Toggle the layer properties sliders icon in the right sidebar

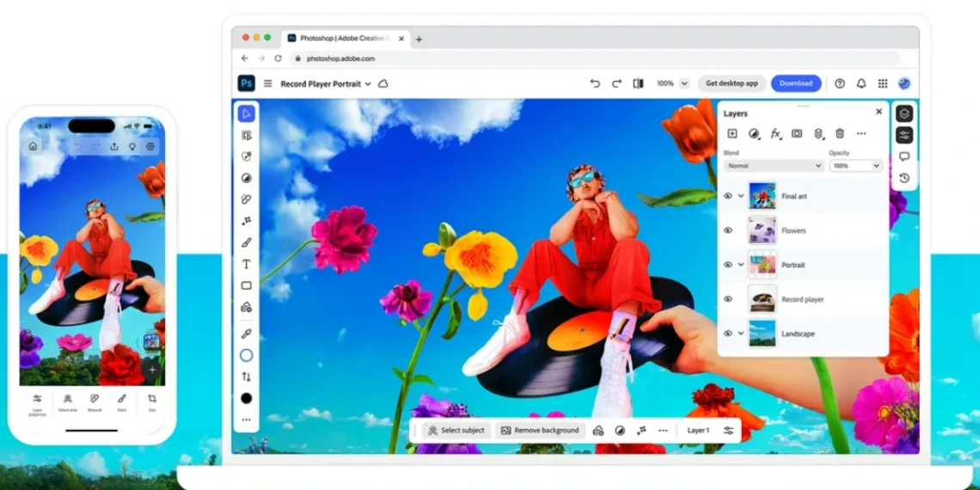coord(903,135)
